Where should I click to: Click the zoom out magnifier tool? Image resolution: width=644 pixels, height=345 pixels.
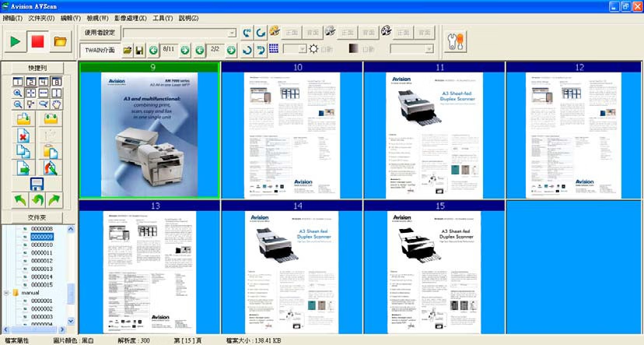(18, 104)
